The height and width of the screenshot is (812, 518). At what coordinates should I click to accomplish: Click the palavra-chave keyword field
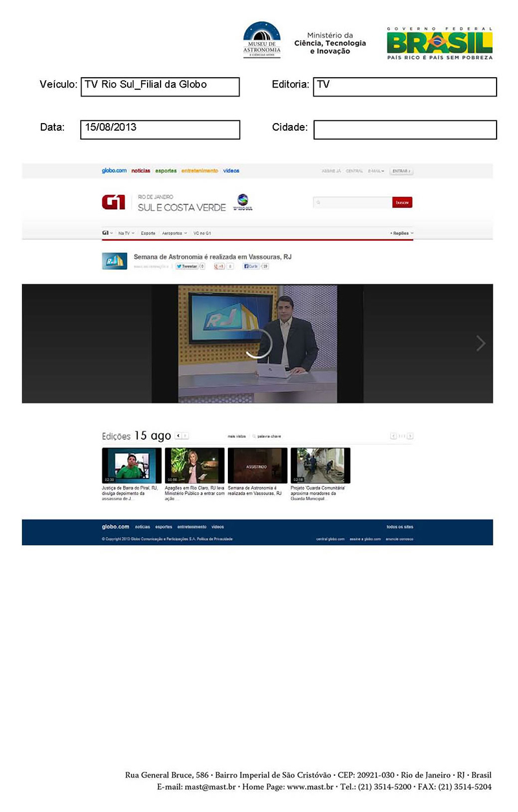tap(269, 436)
